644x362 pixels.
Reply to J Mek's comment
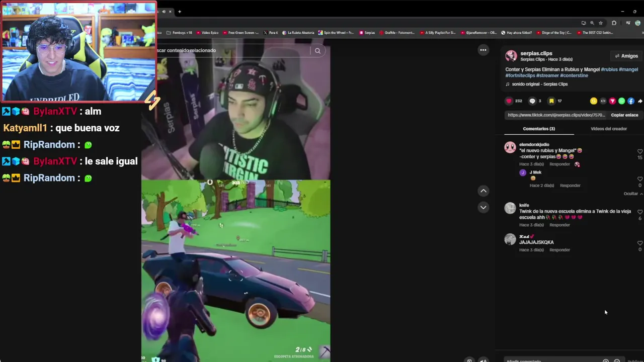click(570, 186)
